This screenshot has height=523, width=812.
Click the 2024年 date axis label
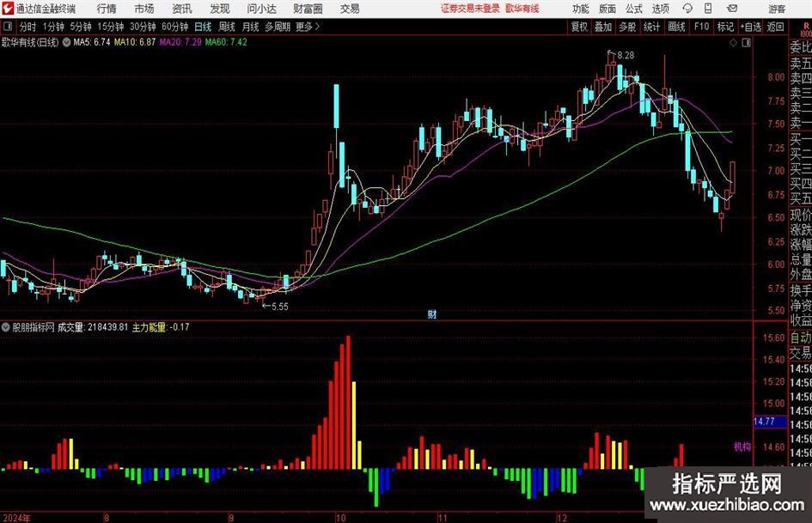click(16, 518)
